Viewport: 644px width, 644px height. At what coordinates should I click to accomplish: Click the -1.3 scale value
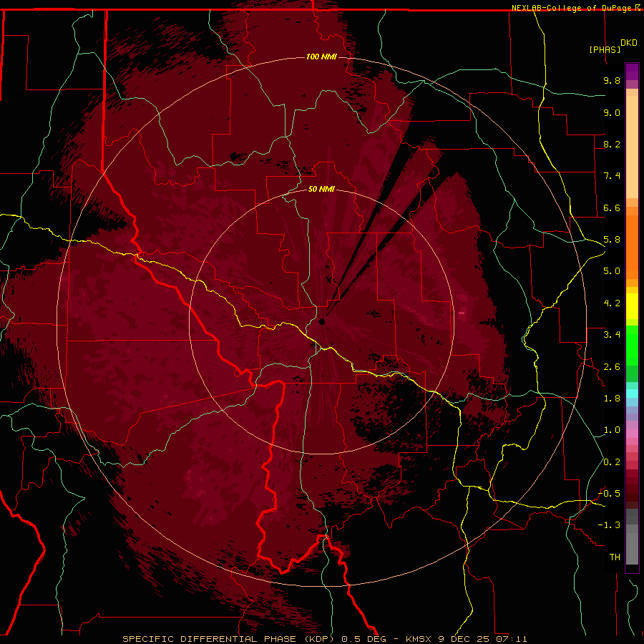pyautogui.click(x=609, y=525)
